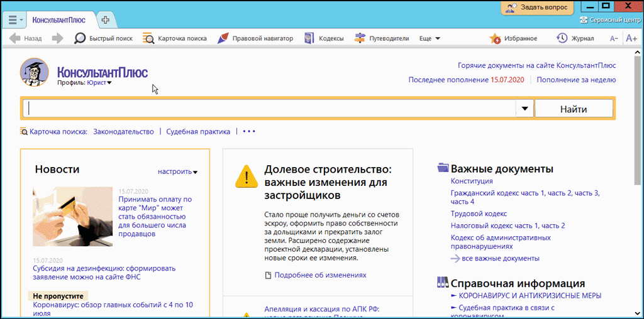Open Кодекс об административных правонарушениях
Viewport: 644px width, 319px height.
point(501,242)
